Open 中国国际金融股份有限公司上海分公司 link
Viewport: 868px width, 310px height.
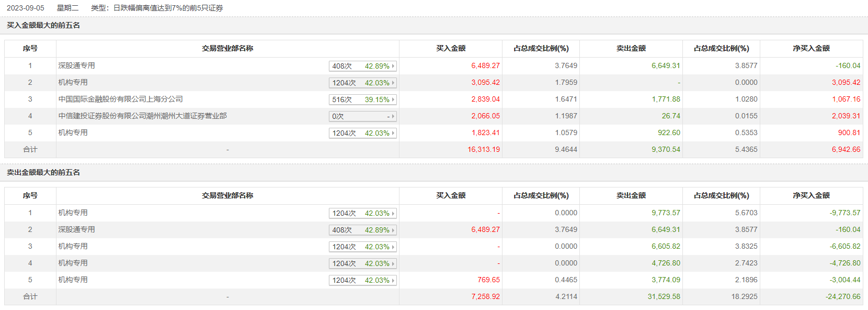(x=120, y=99)
